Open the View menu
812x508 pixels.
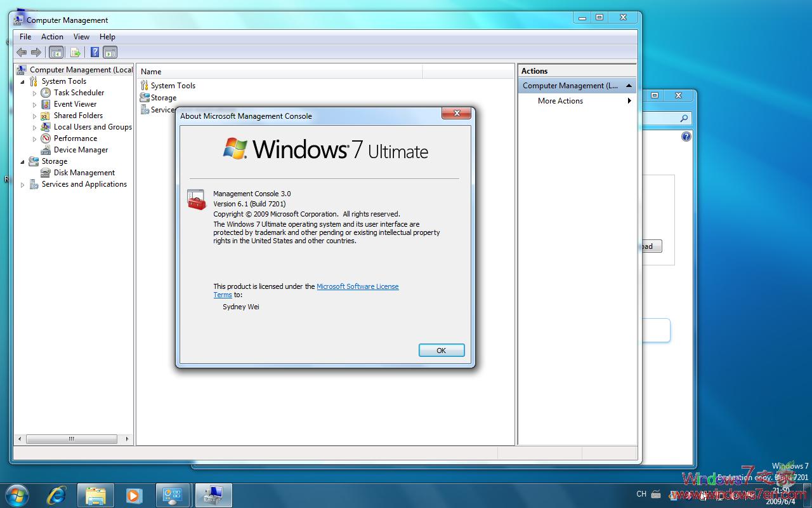[x=81, y=37]
